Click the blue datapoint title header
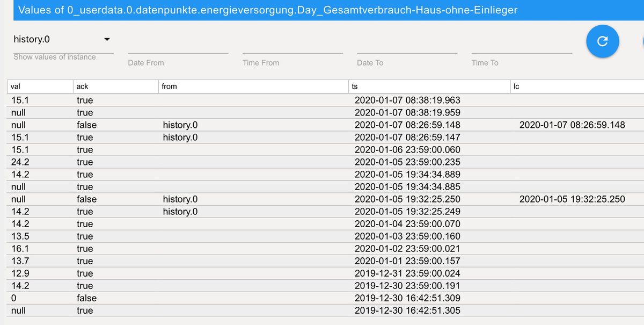The image size is (644, 325). point(268,10)
